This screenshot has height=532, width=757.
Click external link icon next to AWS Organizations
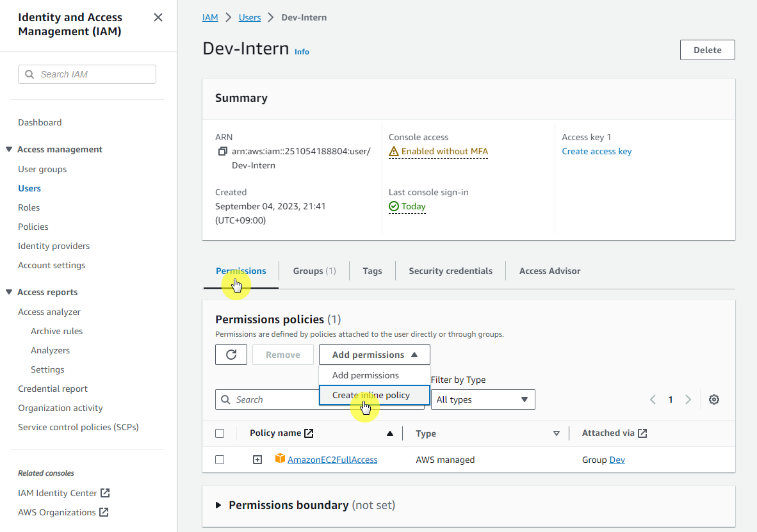pos(104,512)
